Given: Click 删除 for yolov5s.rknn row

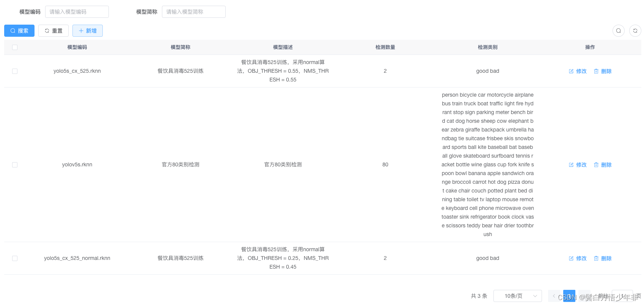Looking at the screenshot, I should (x=603, y=165).
